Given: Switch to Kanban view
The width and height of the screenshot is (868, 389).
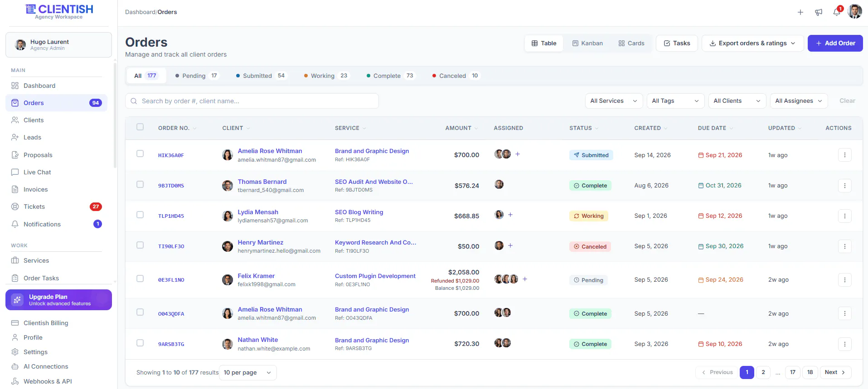Looking at the screenshot, I should [x=587, y=43].
